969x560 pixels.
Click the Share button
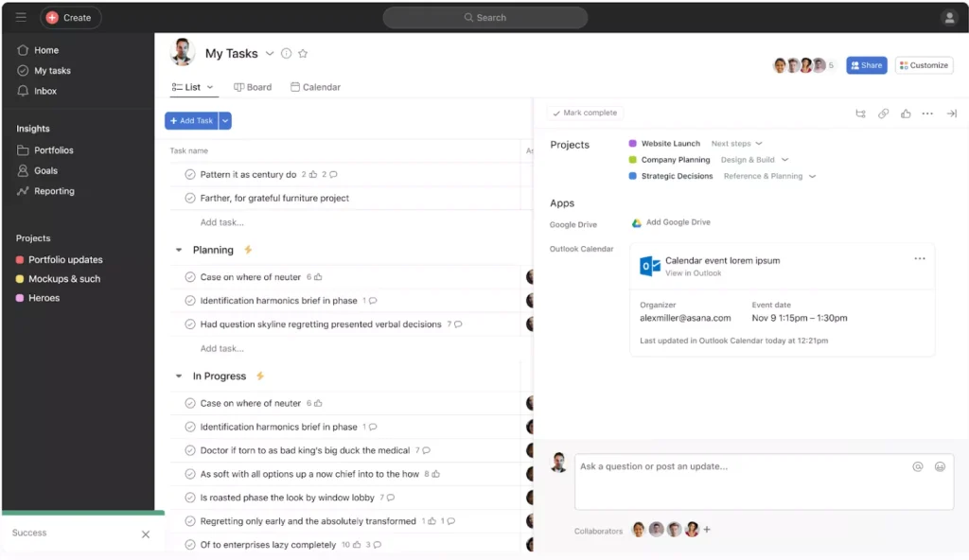coord(866,65)
